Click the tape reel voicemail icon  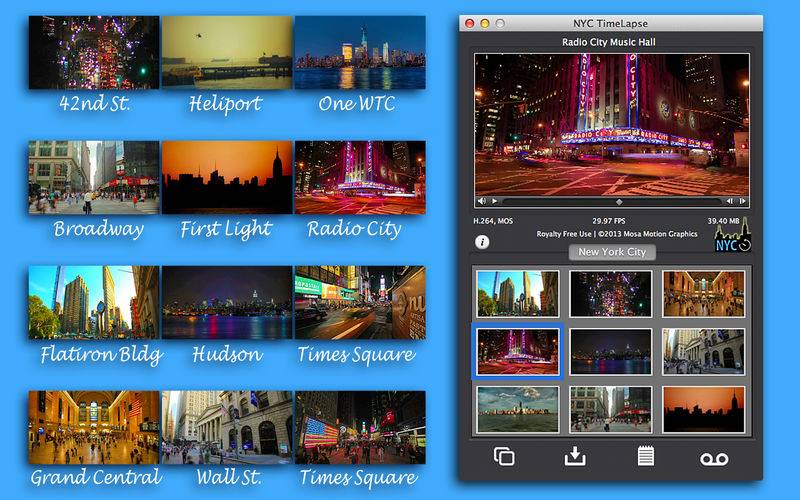714,459
